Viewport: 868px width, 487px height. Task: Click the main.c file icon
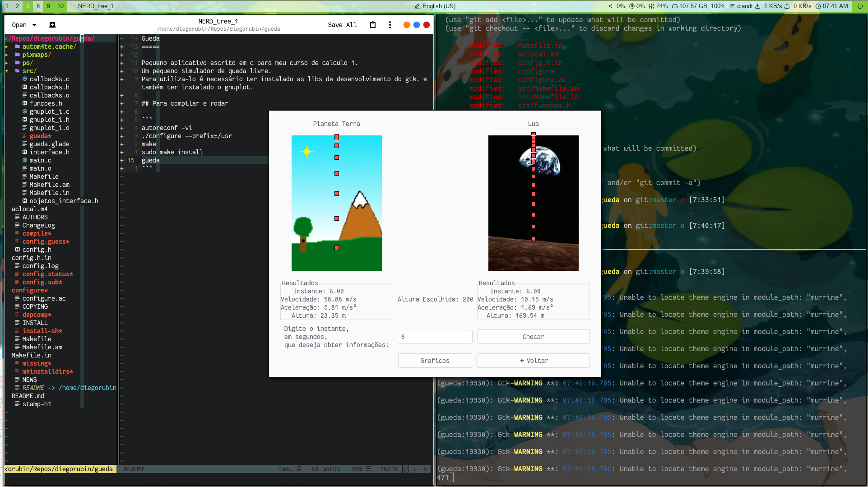(25, 160)
